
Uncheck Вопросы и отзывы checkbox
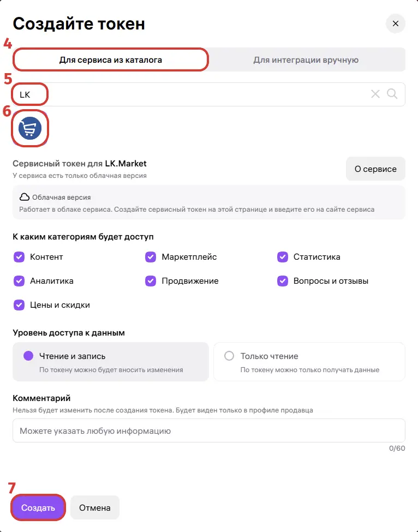point(283,281)
